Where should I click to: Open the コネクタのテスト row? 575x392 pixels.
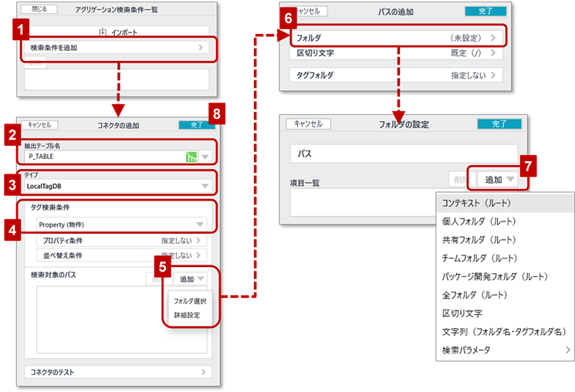click(118, 372)
